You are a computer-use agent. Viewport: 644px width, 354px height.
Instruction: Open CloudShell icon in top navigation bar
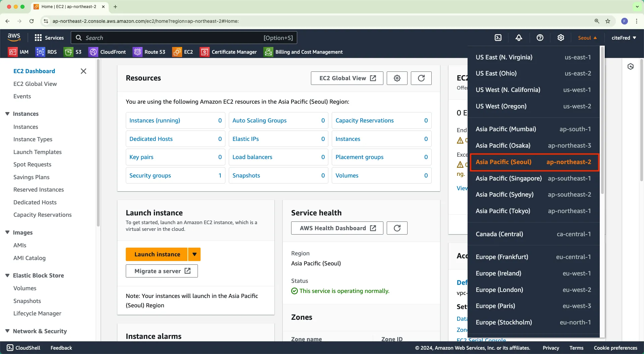tap(498, 38)
